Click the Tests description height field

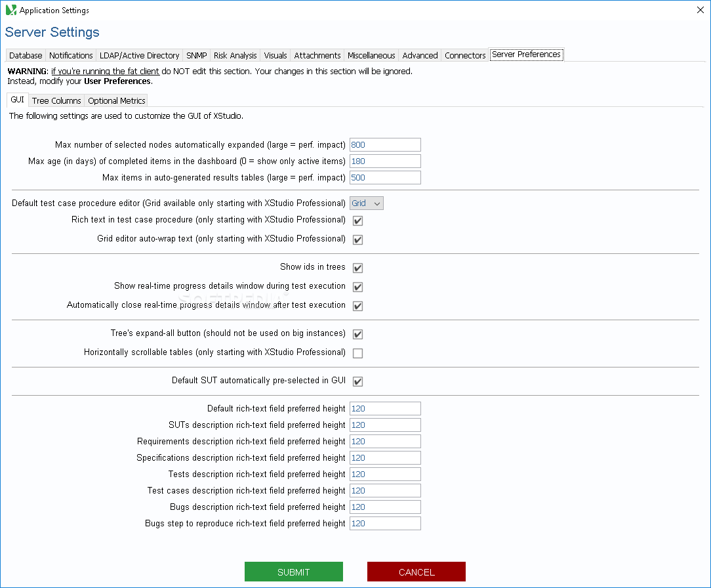coord(385,474)
